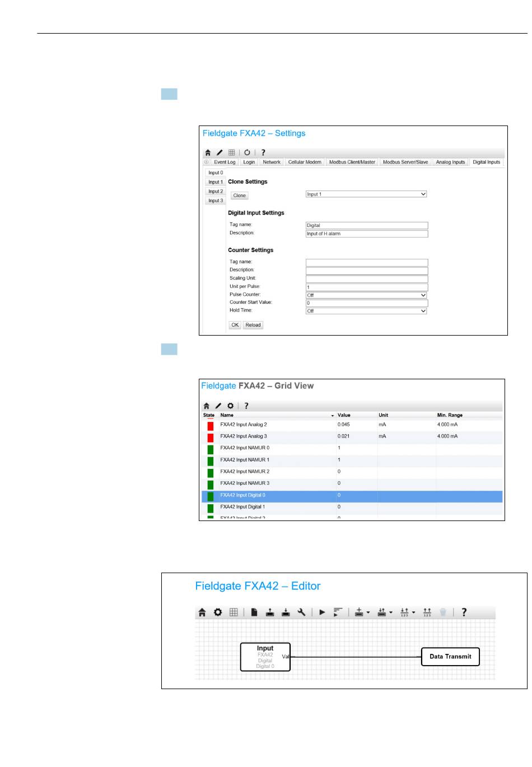Click the Clone button

click(240, 196)
